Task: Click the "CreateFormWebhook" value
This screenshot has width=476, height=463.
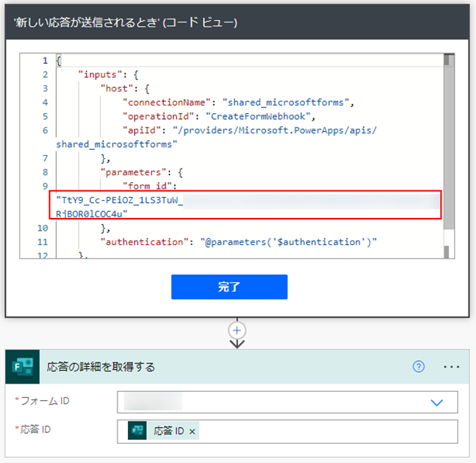Action: click(x=257, y=117)
